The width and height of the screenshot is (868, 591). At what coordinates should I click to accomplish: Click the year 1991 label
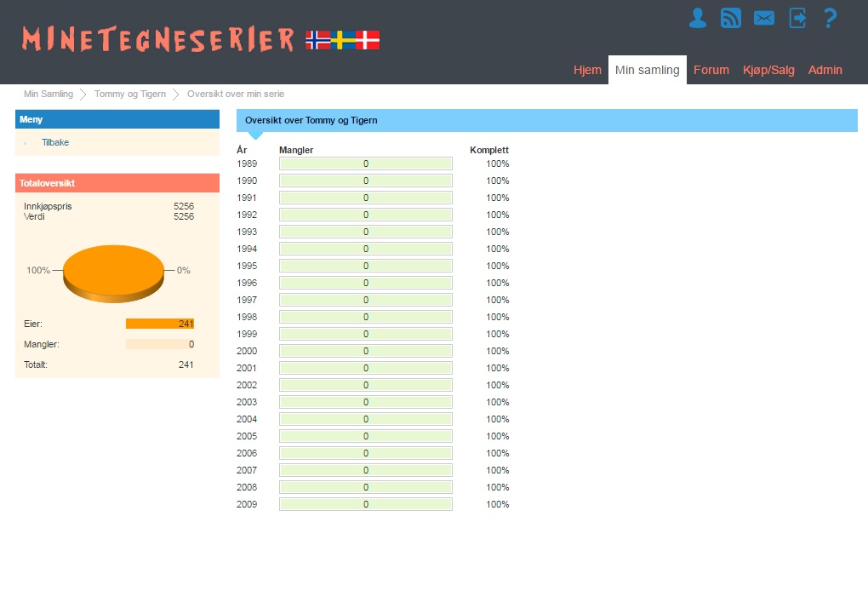(247, 198)
